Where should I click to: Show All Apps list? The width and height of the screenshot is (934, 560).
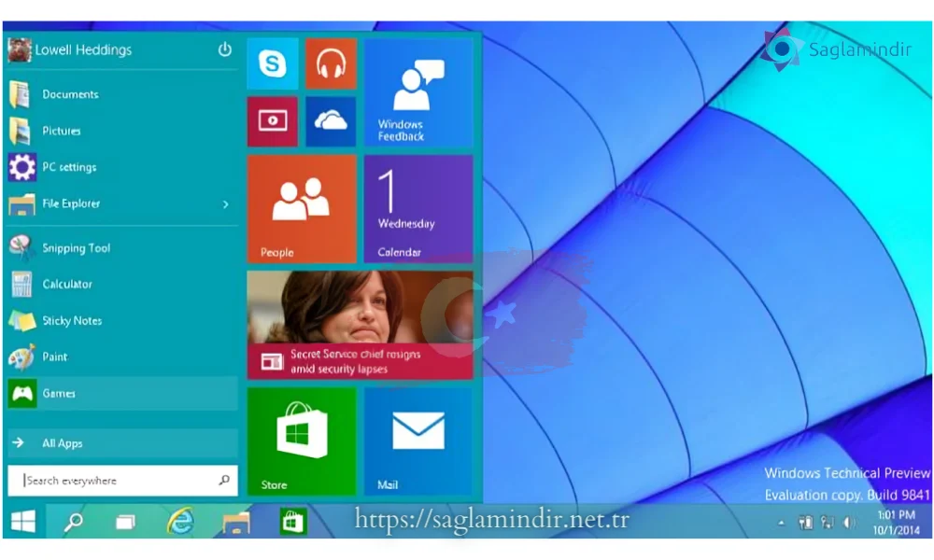click(x=122, y=442)
